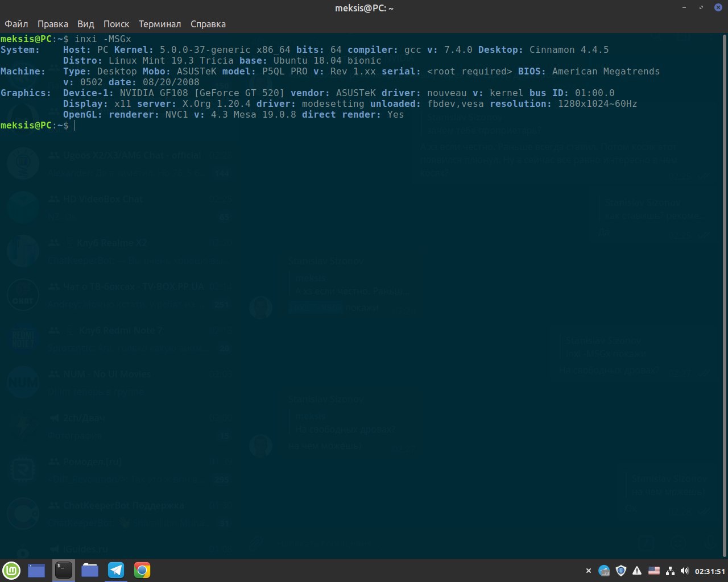Click the 'Machine:' label in the terminal output

(23, 71)
